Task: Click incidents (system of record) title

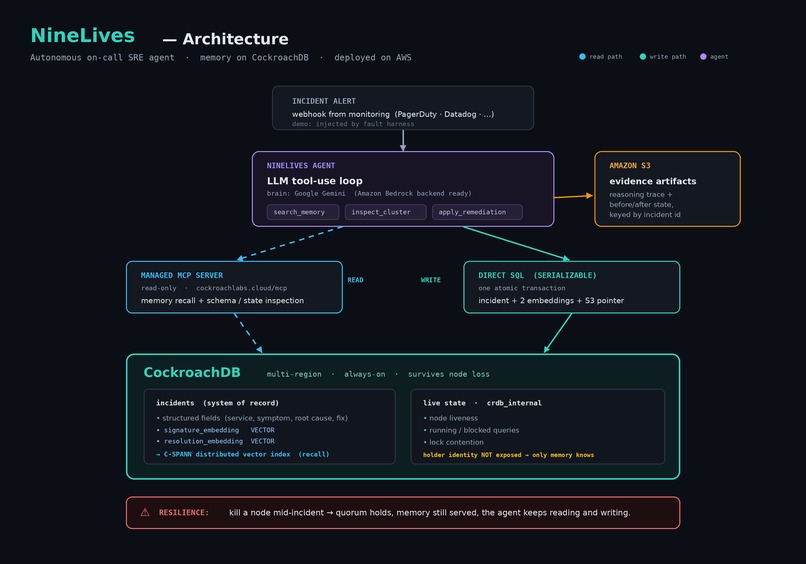Action: 217,403
